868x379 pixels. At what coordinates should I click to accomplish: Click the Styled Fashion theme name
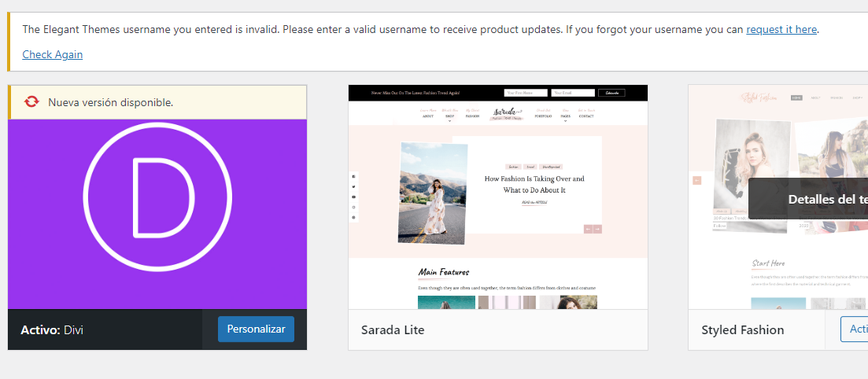[x=742, y=330]
